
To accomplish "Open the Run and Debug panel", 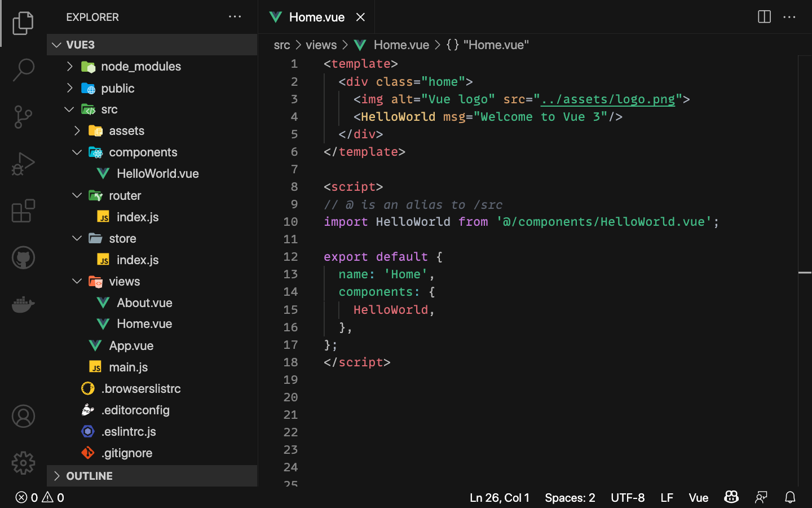I will 23,164.
